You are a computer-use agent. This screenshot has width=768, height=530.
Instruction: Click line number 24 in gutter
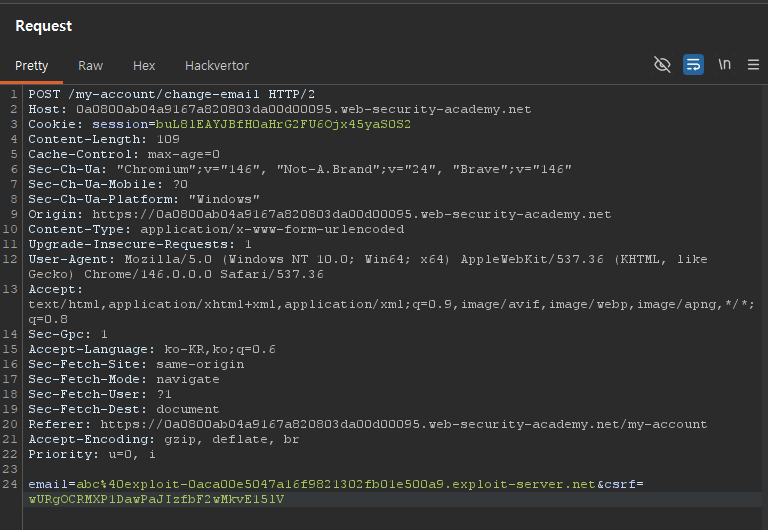[13, 484]
